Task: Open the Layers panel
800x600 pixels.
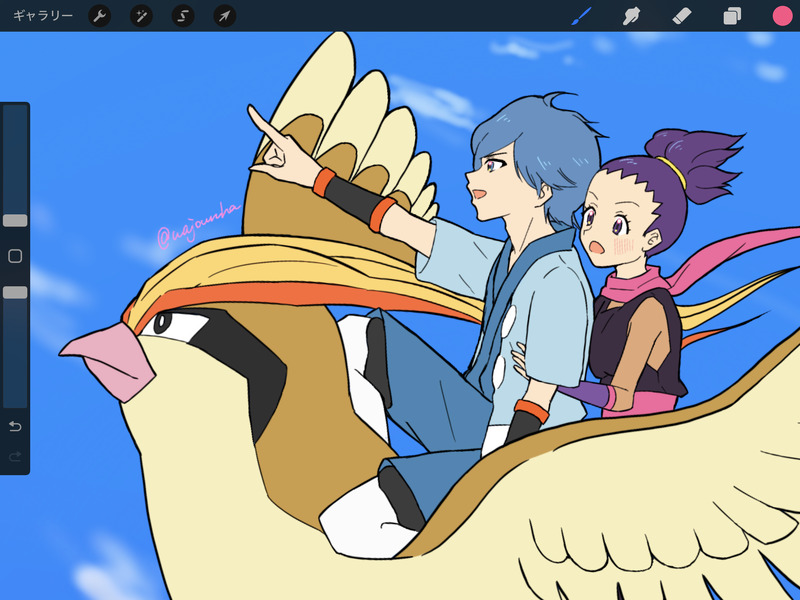Action: pos(732,16)
